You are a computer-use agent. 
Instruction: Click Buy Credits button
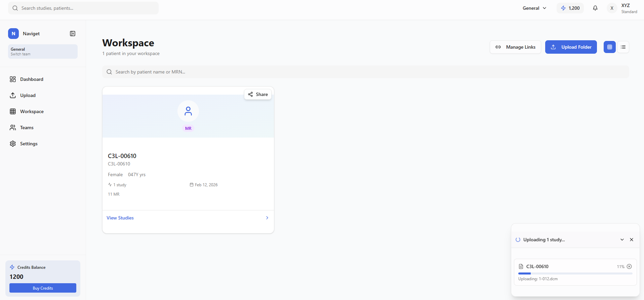pyautogui.click(x=43, y=288)
